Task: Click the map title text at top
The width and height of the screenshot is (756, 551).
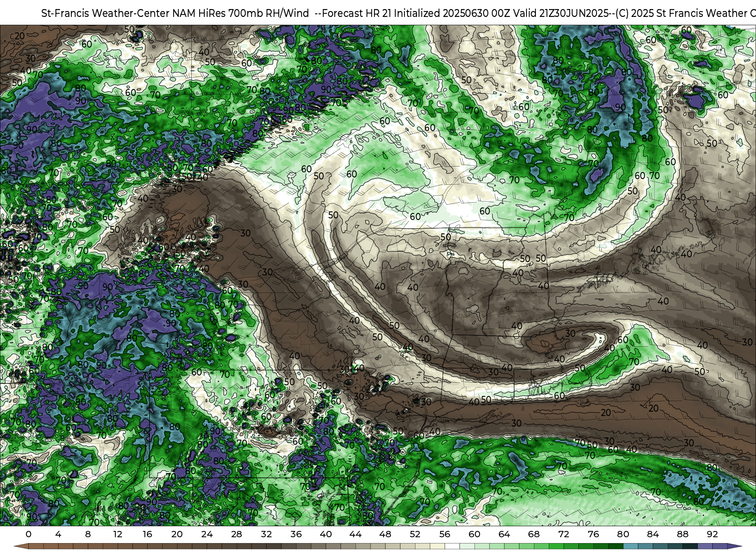Action: point(398,13)
